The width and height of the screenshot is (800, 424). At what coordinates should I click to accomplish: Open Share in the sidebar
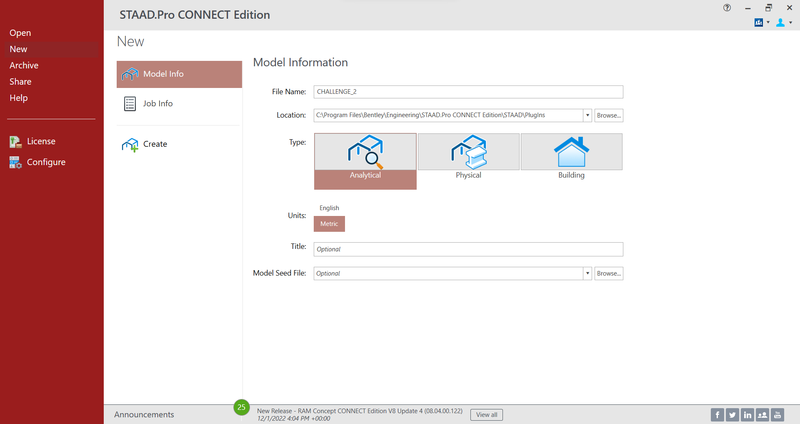click(x=20, y=82)
